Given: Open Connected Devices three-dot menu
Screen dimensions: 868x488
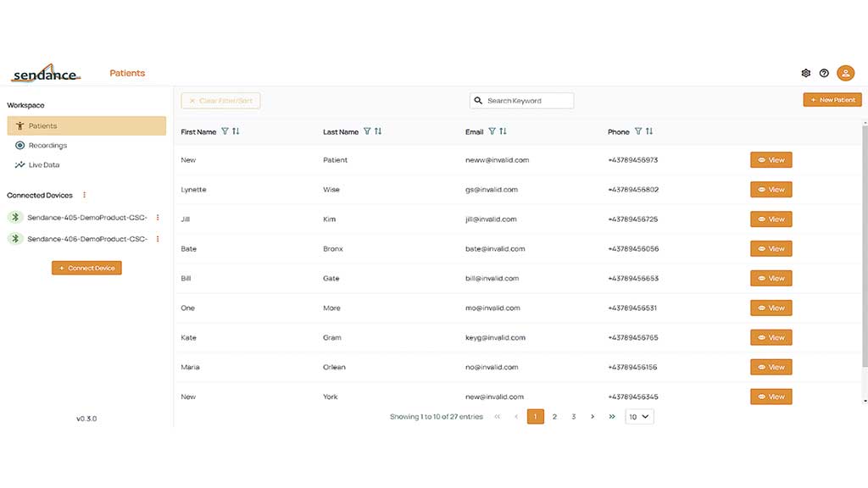Looking at the screenshot, I should coord(84,196).
